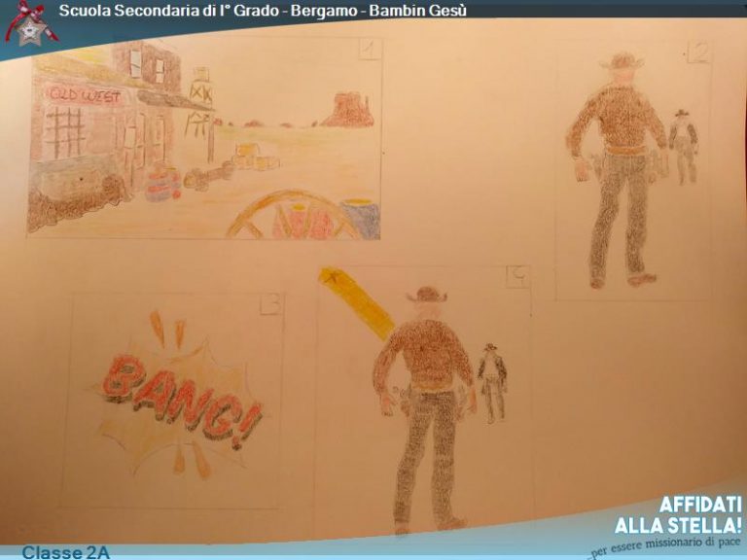
Task: Click the number 1 panel label box
Action: click(x=370, y=49)
